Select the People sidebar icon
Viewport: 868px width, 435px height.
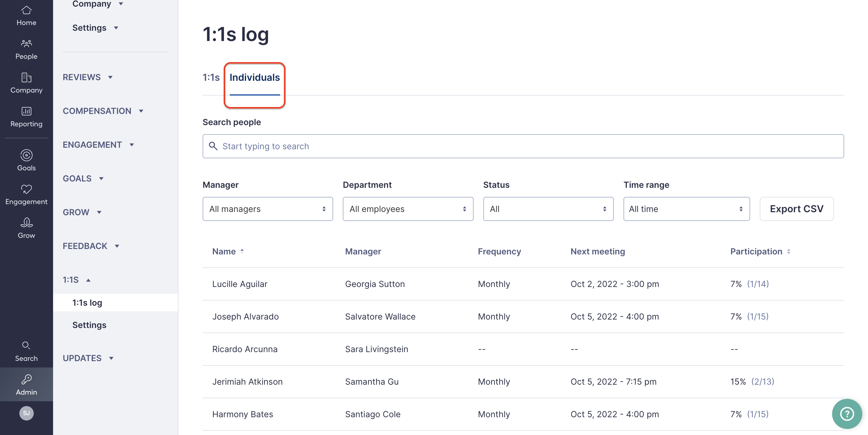click(26, 49)
